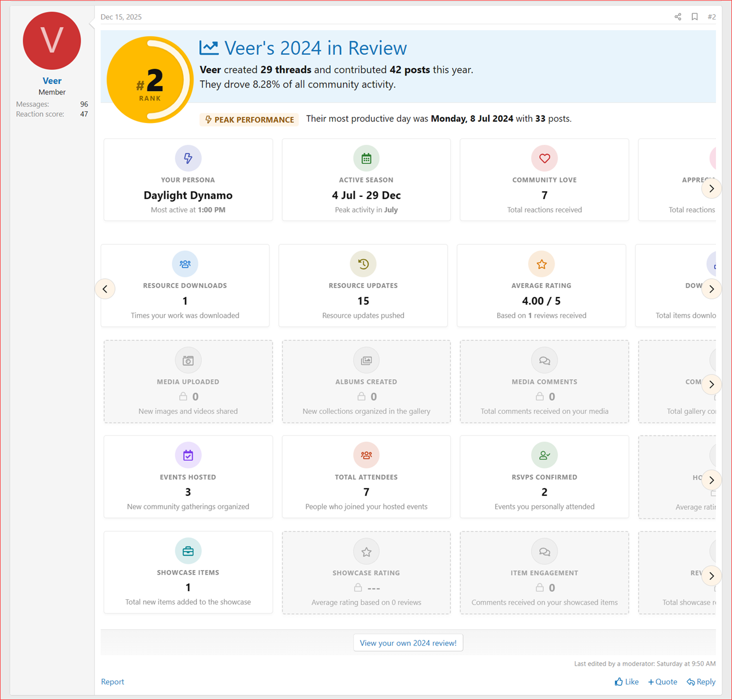732x700 pixels.
Task: Click the calendar Active Season icon
Action: (x=366, y=158)
